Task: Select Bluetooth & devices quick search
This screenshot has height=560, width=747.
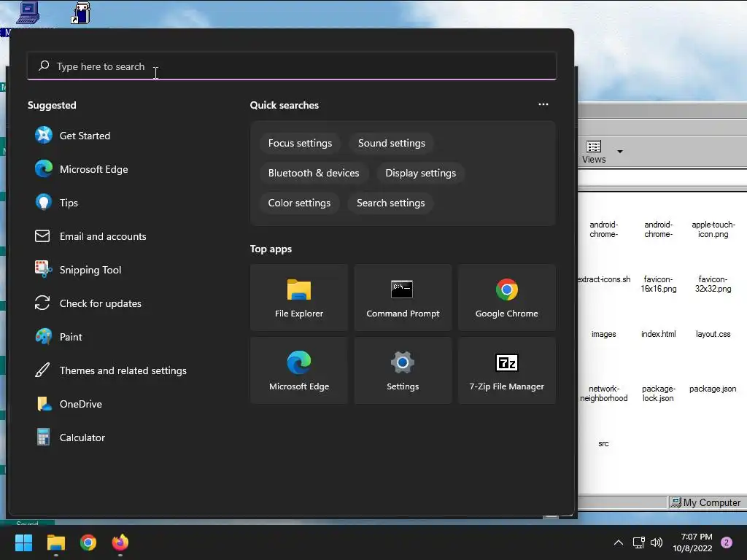Action: pos(314,173)
